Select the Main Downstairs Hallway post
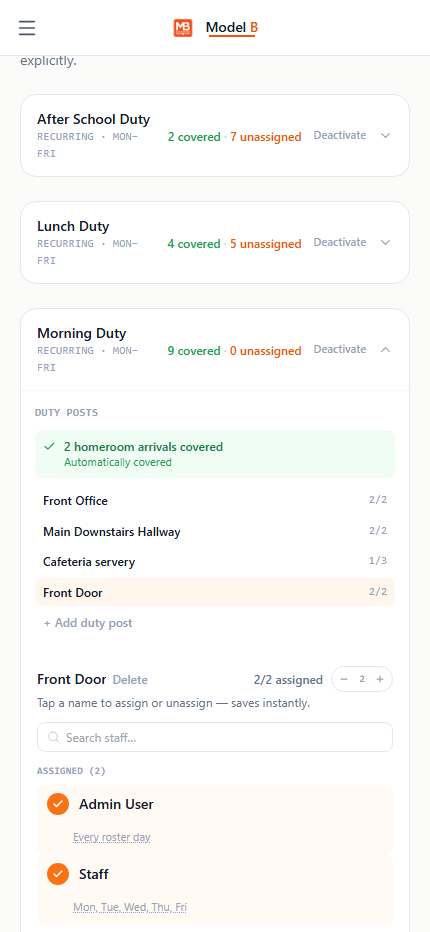This screenshot has width=430, height=932. (x=215, y=531)
